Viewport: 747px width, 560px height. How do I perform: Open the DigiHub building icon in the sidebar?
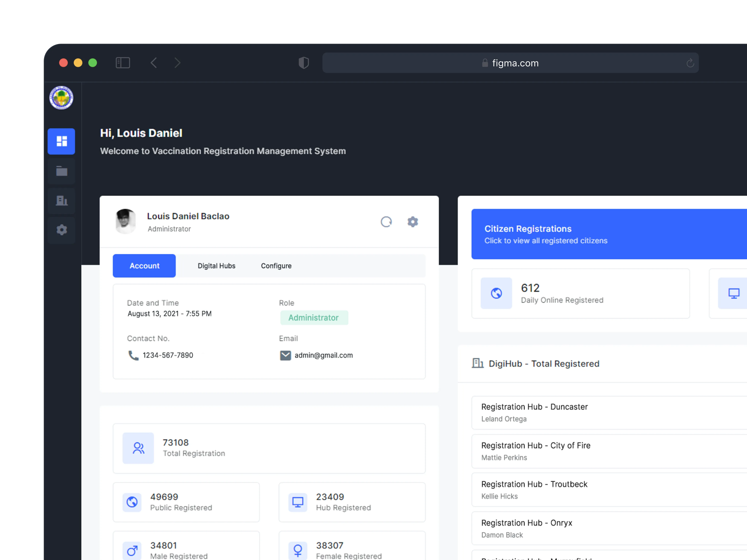tap(61, 201)
